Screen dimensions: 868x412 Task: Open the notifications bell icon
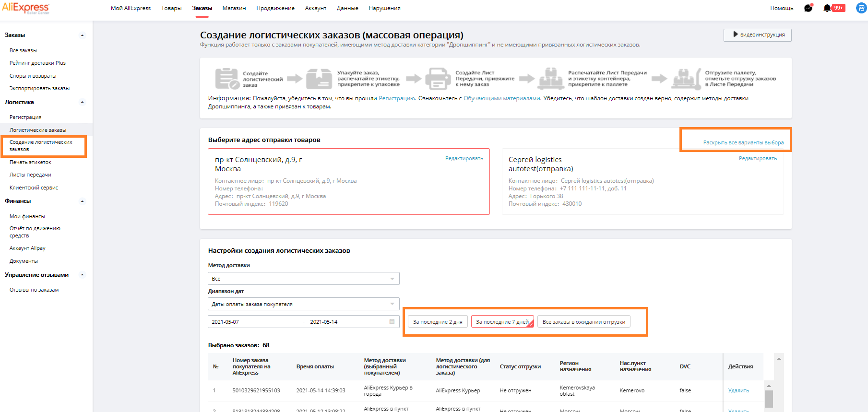[827, 8]
